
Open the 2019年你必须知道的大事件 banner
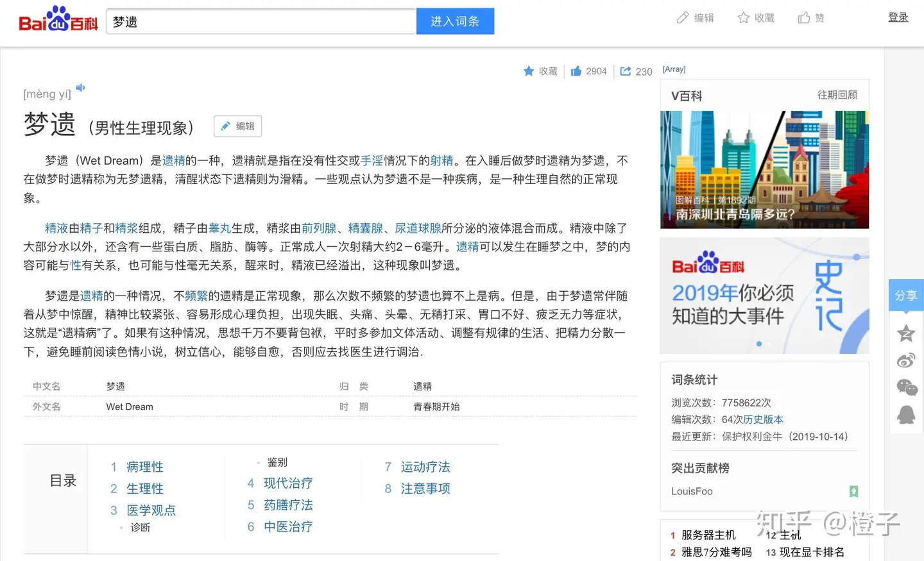coord(764,296)
